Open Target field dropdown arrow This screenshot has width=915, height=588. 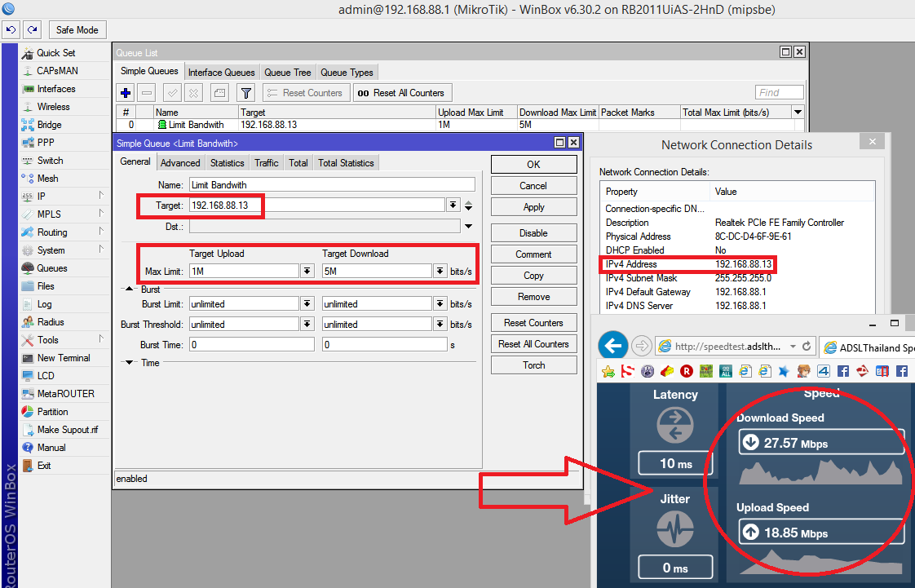point(453,206)
